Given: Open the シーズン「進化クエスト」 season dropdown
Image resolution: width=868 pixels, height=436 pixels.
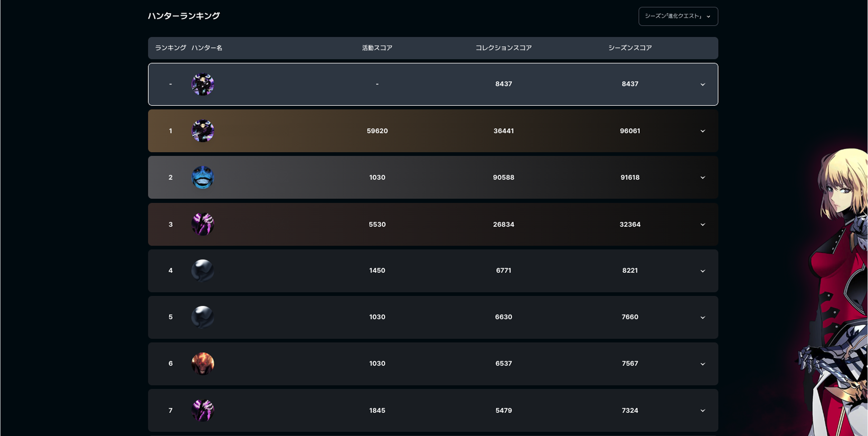Looking at the screenshot, I should (678, 16).
